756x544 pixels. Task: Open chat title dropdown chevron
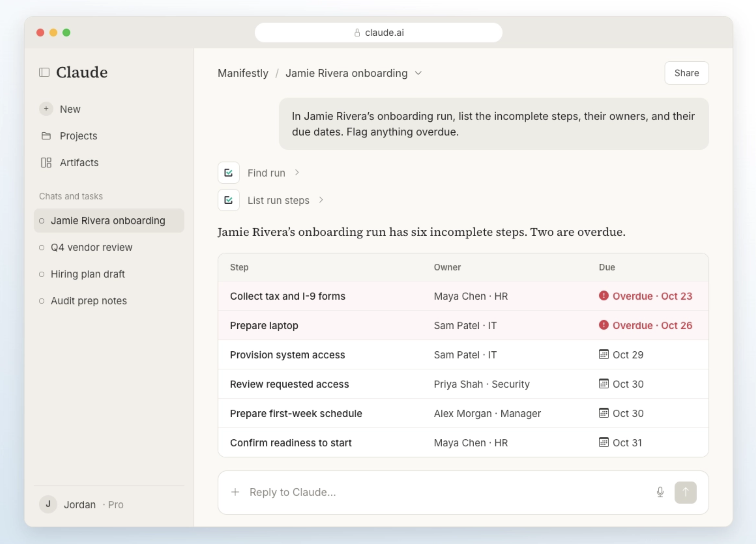[x=419, y=73]
